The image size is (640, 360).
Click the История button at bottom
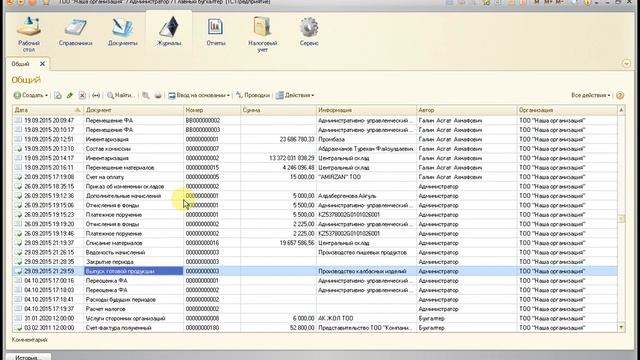point(28,357)
